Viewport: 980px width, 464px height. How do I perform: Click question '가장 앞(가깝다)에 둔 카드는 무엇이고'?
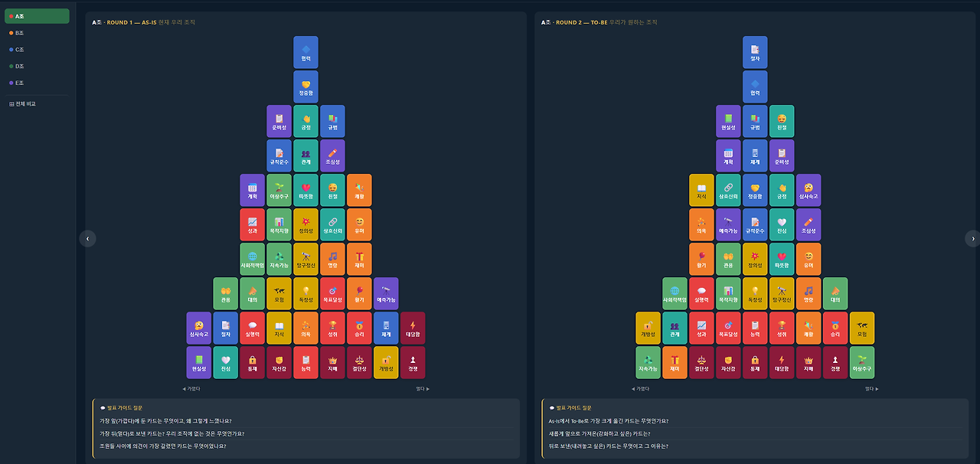tap(165, 420)
